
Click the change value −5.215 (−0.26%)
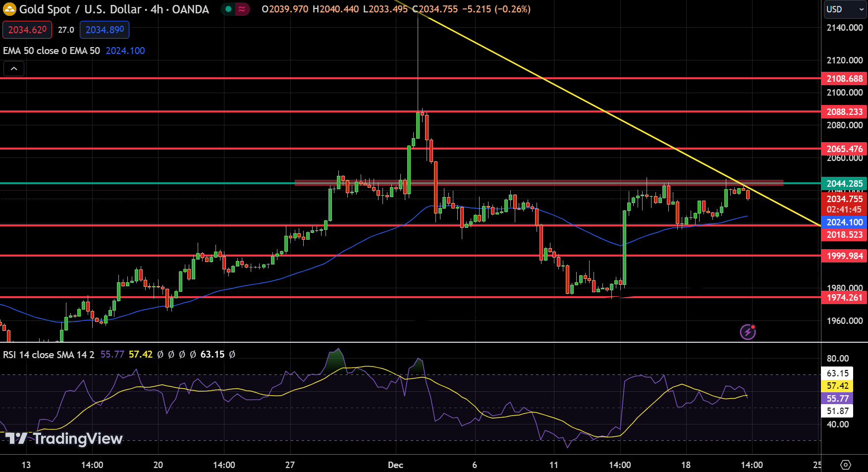coord(496,9)
